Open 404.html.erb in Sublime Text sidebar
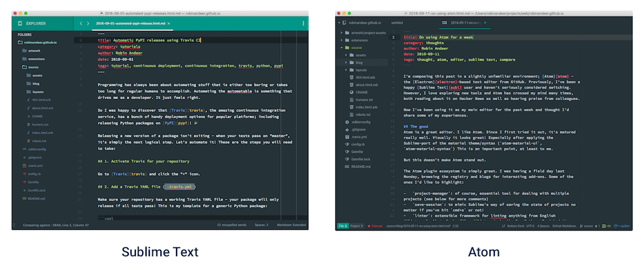The width and height of the screenshot is (644, 270). coord(39,100)
